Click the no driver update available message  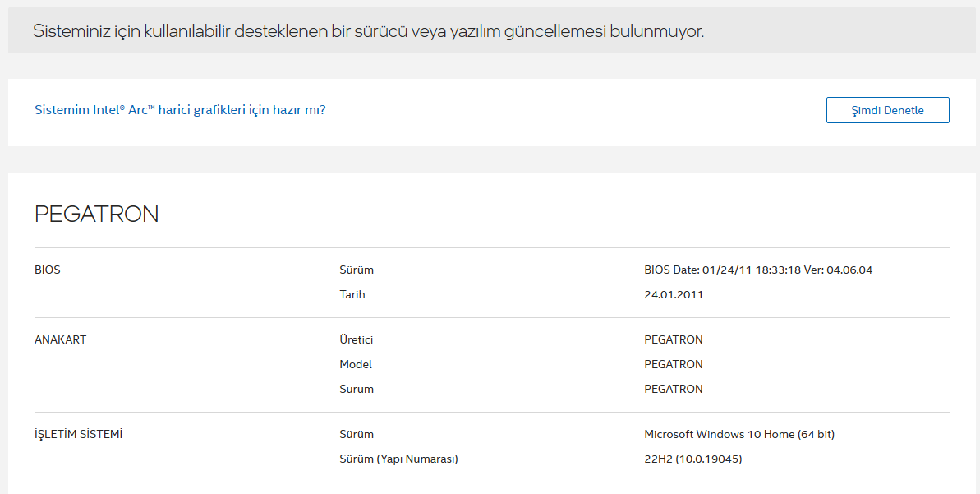click(368, 31)
